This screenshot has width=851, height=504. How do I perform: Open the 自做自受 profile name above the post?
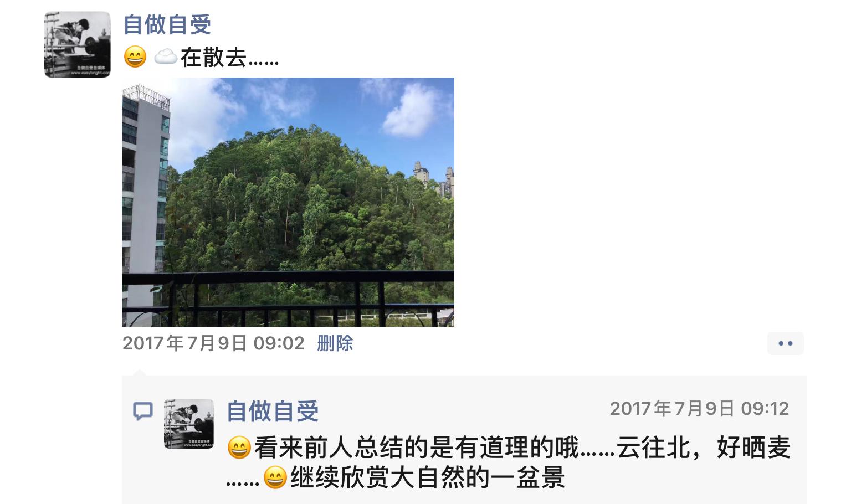click(x=167, y=24)
